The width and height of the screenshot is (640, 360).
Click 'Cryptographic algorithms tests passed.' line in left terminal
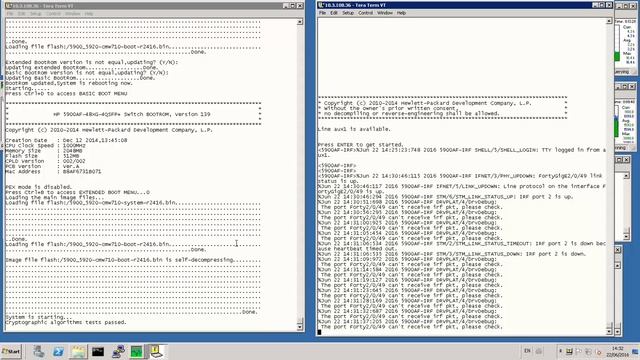[x=66, y=322]
